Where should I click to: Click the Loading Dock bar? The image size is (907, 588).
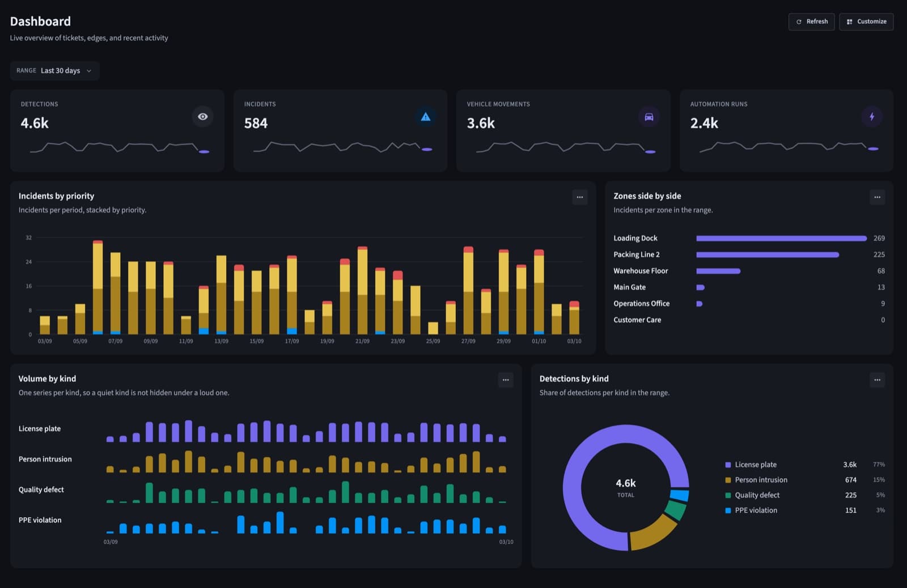click(x=781, y=238)
